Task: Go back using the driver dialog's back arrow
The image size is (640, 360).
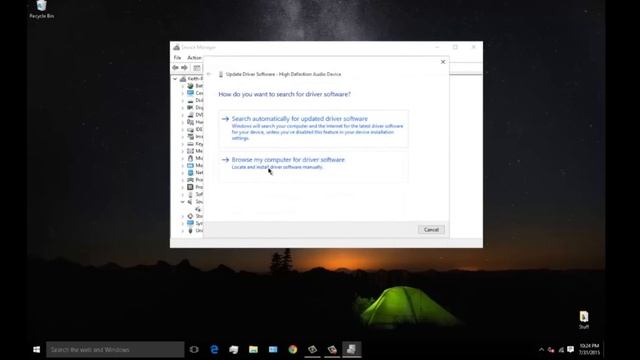Action: pos(209,74)
